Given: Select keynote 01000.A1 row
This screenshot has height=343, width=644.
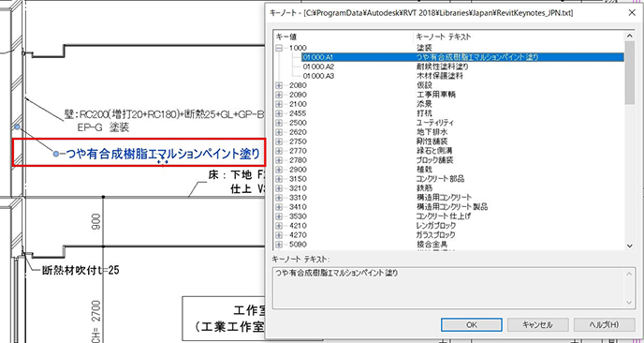Looking at the screenshot, I should [462, 57].
